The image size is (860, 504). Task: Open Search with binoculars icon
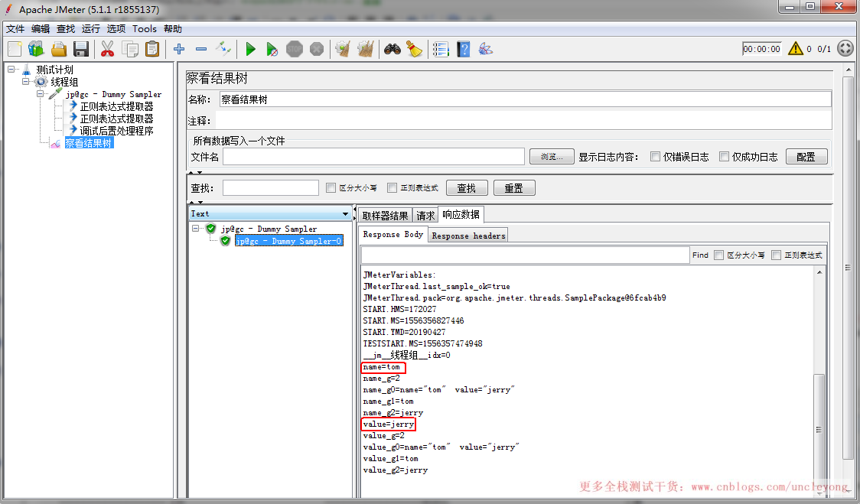click(393, 50)
